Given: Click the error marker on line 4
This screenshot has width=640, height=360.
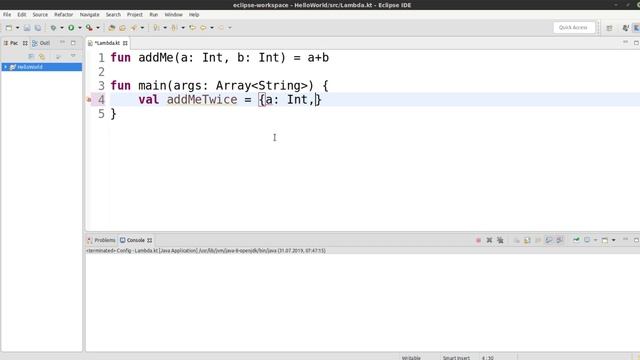Looking at the screenshot, I should [x=89, y=100].
